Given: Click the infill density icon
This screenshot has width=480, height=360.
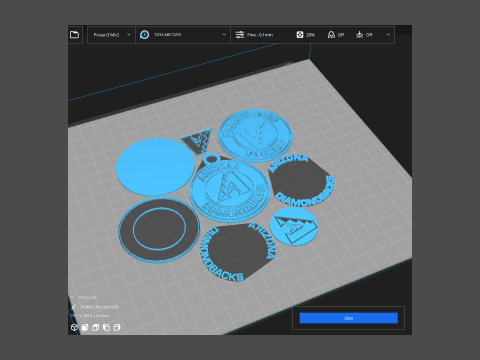Looking at the screenshot, I should tap(300, 35).
